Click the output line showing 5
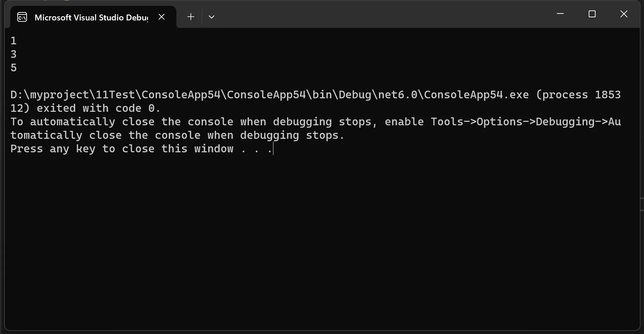The image size is (644, 334). coord(13,68)
